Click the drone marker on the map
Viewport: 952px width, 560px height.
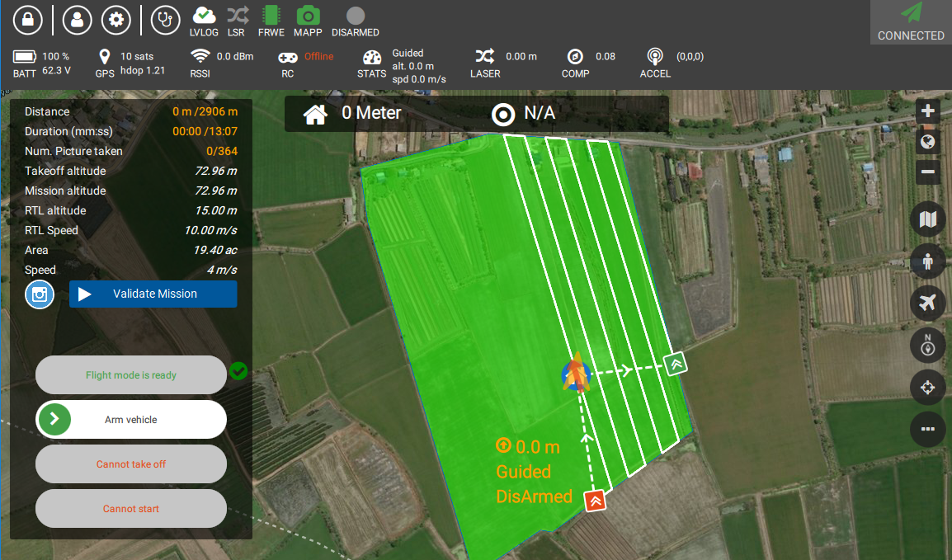pyautogui.click(x=577, y=374)
